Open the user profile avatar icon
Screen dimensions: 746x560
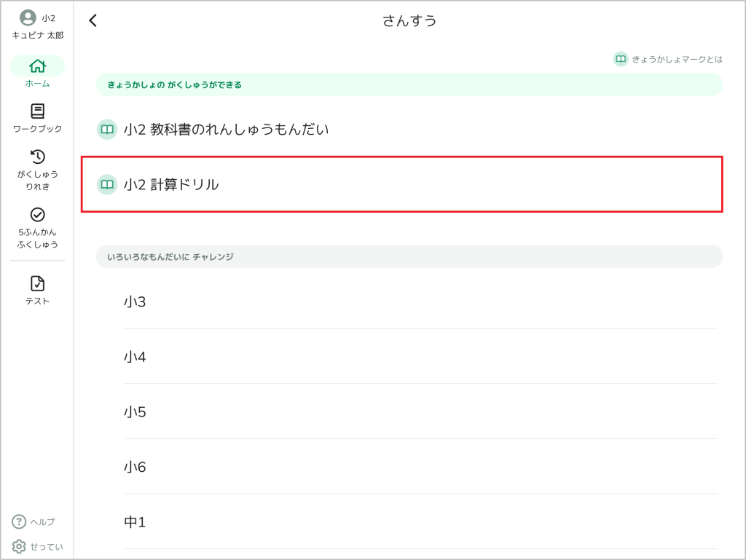pyautogui.click(x=28, y=17)
